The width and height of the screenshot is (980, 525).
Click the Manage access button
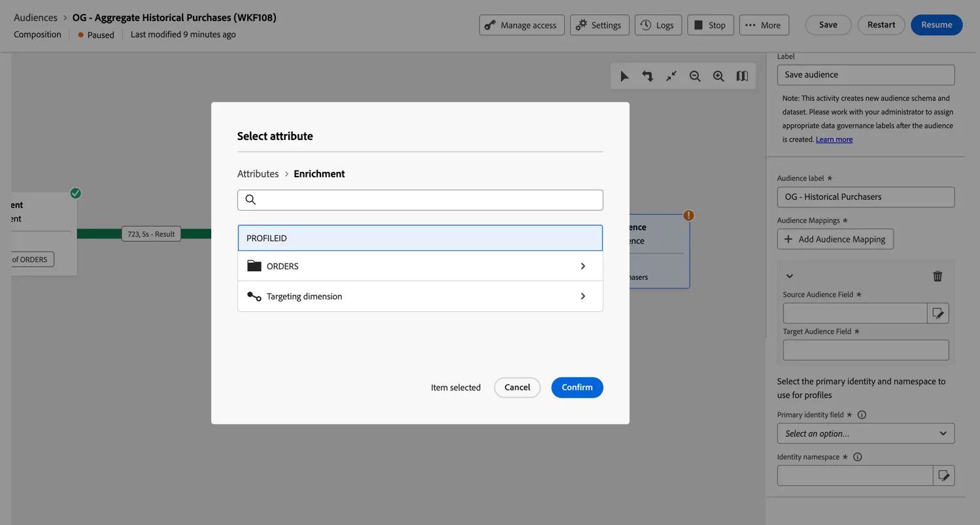tap(522, 25)
